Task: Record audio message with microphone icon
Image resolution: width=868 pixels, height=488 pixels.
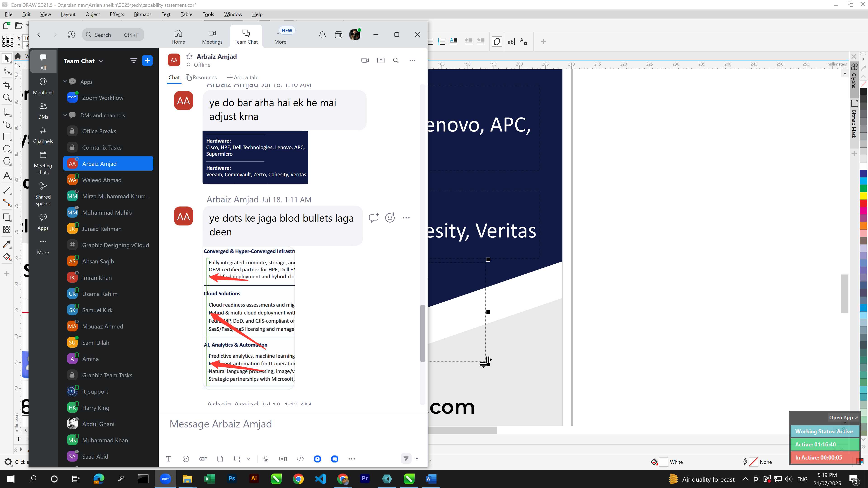Action: pyautogui.click(x=266, y=459)
